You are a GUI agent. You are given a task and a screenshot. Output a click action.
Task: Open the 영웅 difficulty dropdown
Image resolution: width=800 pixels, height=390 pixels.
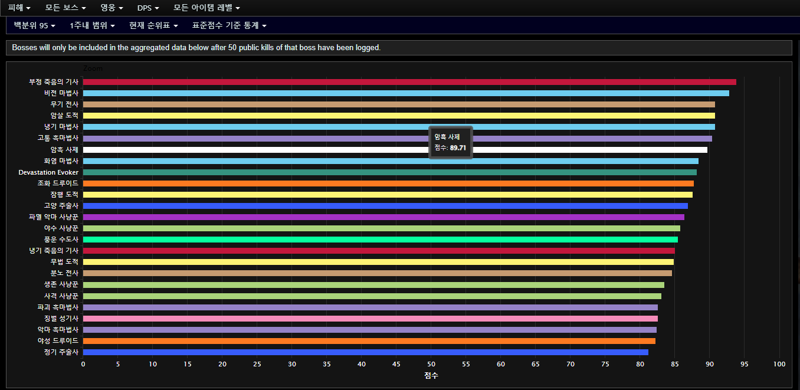click(112, 8)
